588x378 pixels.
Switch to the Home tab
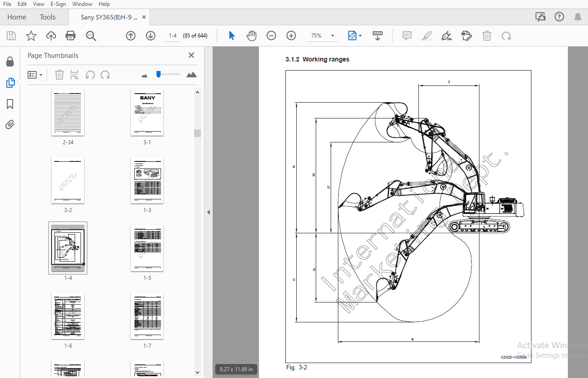click(x=17, y=17)
